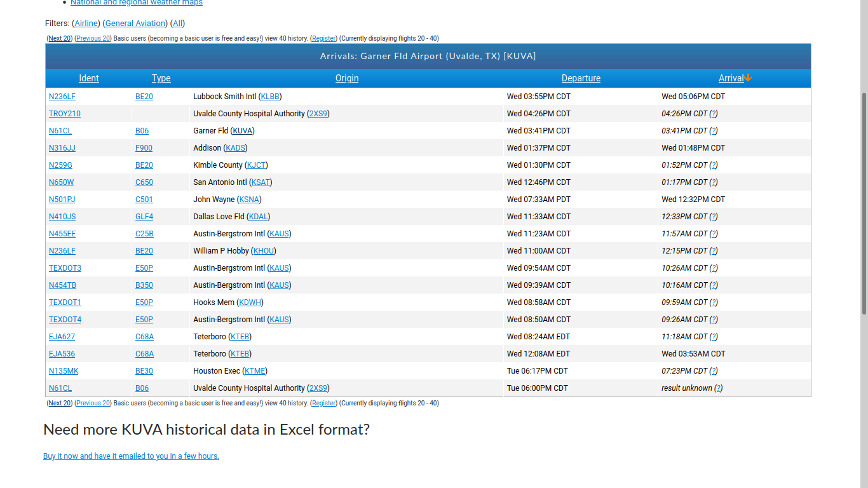The width and height of the screenshot is (868, 488).
Task: Sort table by Origin column
Action: coord(347,78)
